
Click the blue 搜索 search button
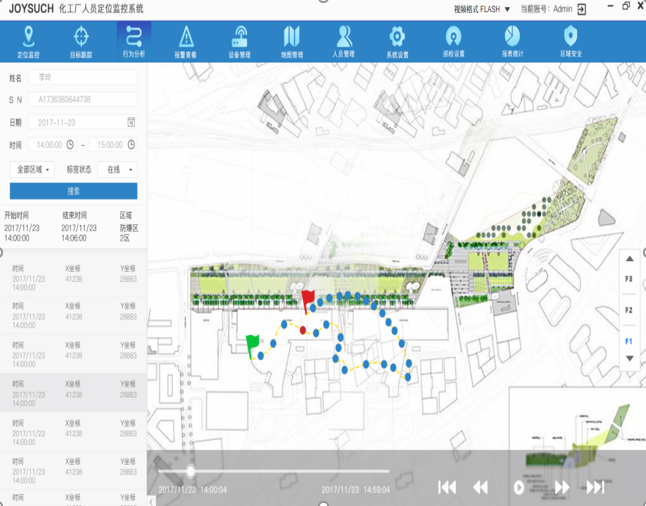pos(73,191)
